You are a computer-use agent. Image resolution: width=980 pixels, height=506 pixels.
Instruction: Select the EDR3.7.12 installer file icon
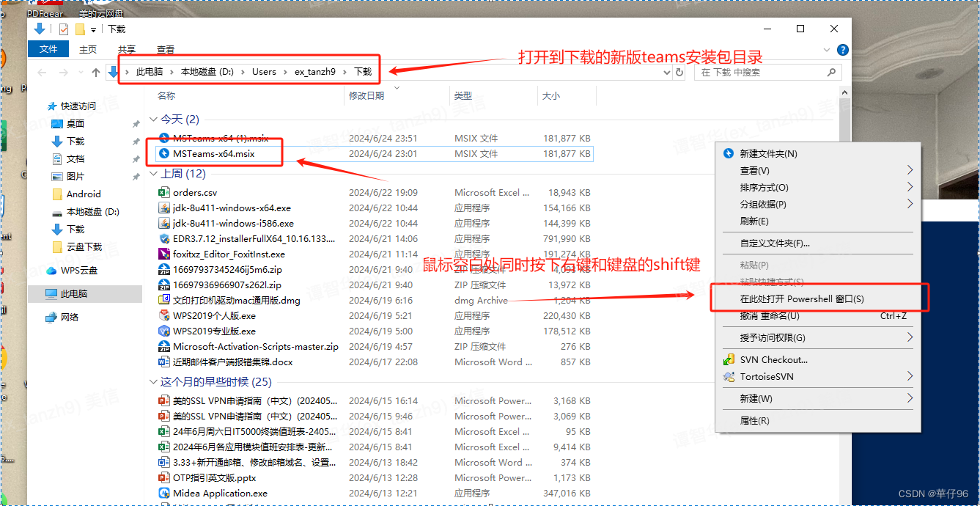click(x=164, y=239)
